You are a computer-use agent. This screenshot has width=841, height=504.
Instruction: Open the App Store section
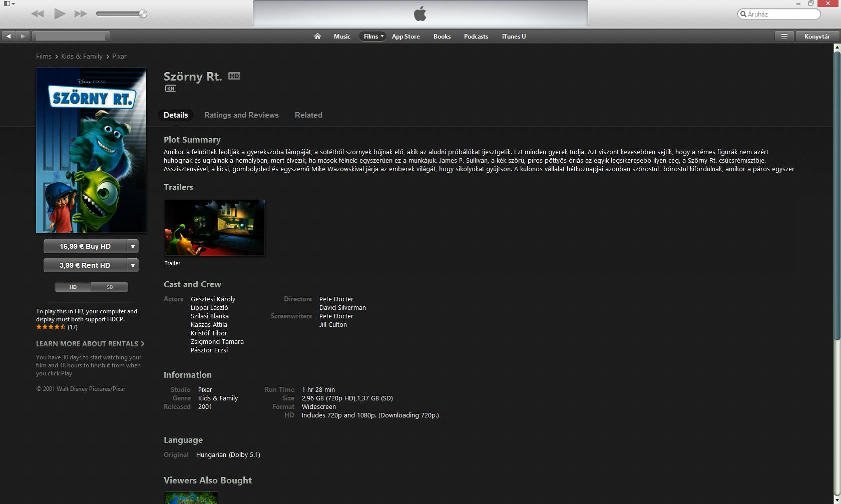click(x=405, y=36)
